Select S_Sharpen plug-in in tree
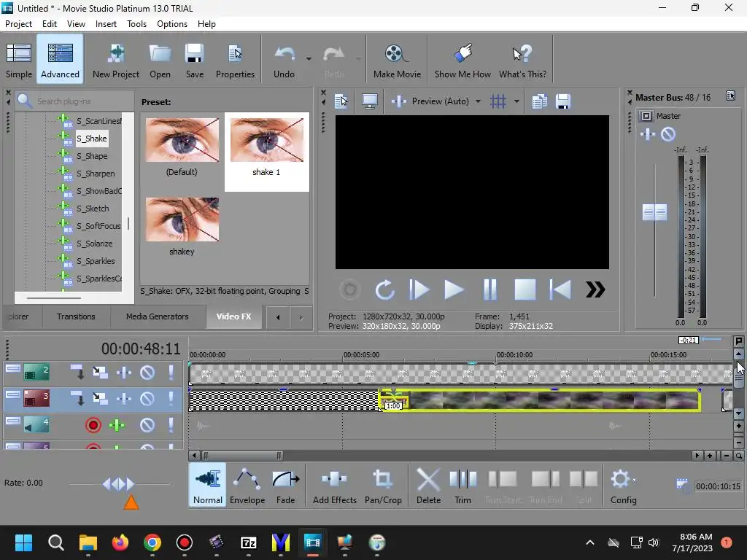 (96, 174)
